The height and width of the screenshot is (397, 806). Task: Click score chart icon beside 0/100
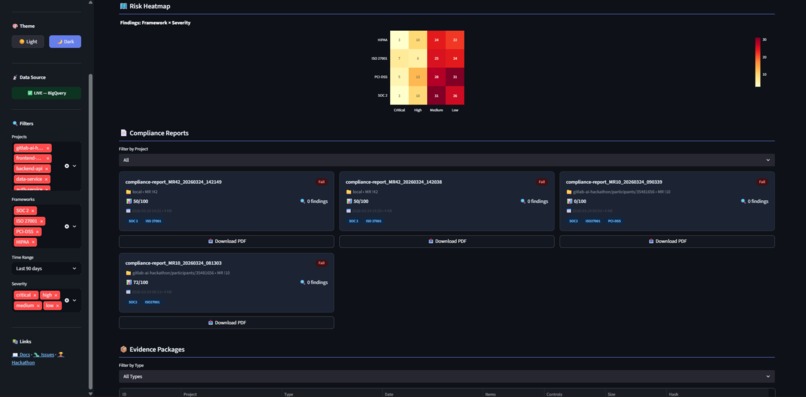click(569, 202)
